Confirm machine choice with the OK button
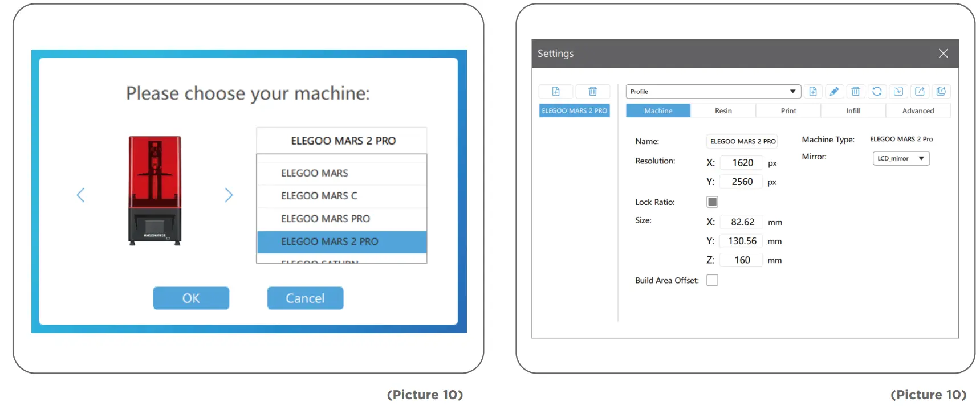 [191, 298]
